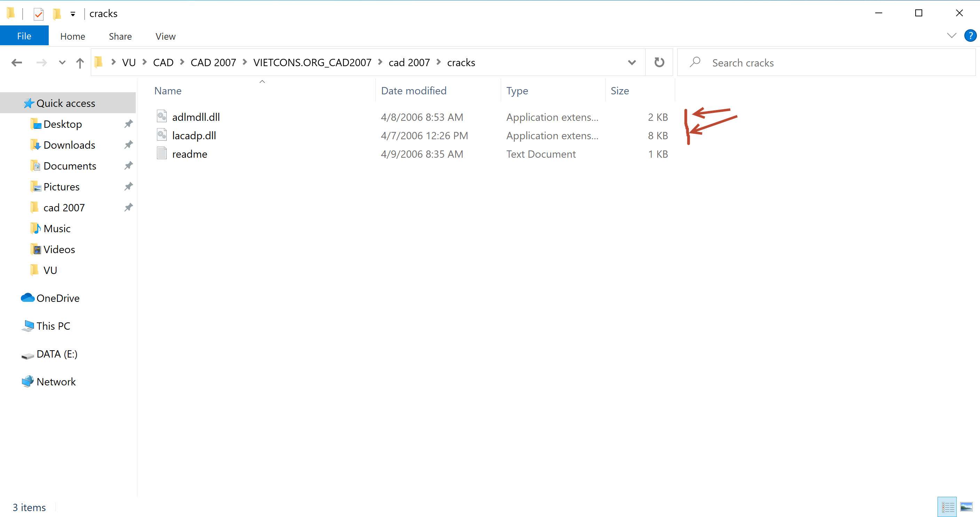This screenshot has width=980, height=517.
Task: Open Recent locations dropdown arrow
Action: click(62, 62)
